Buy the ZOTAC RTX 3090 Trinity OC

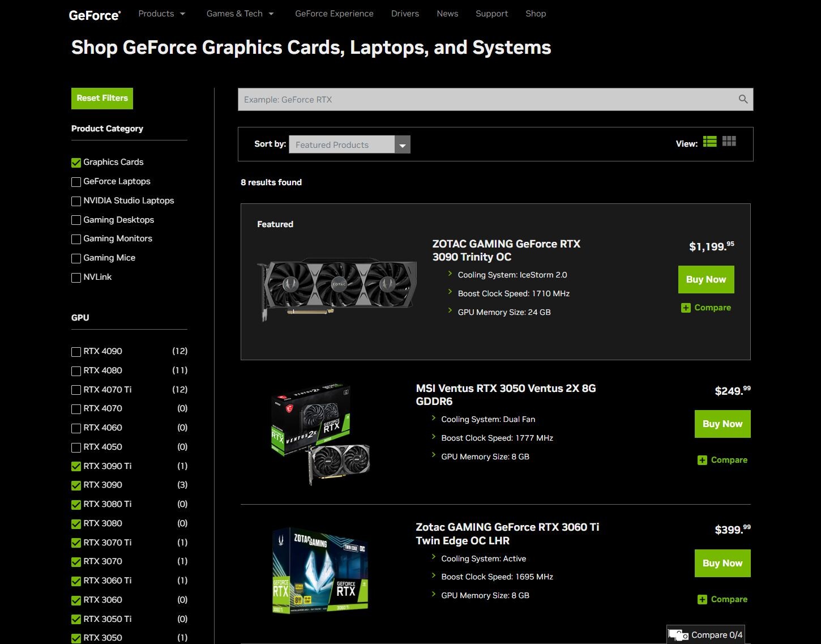pyautogui.click(x=706, y=280)
